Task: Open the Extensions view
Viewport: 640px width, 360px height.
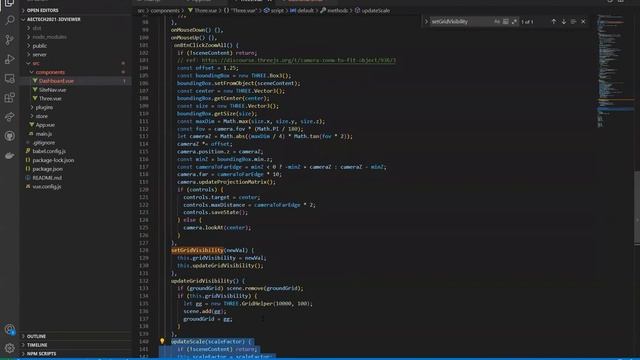Action: 9,98
